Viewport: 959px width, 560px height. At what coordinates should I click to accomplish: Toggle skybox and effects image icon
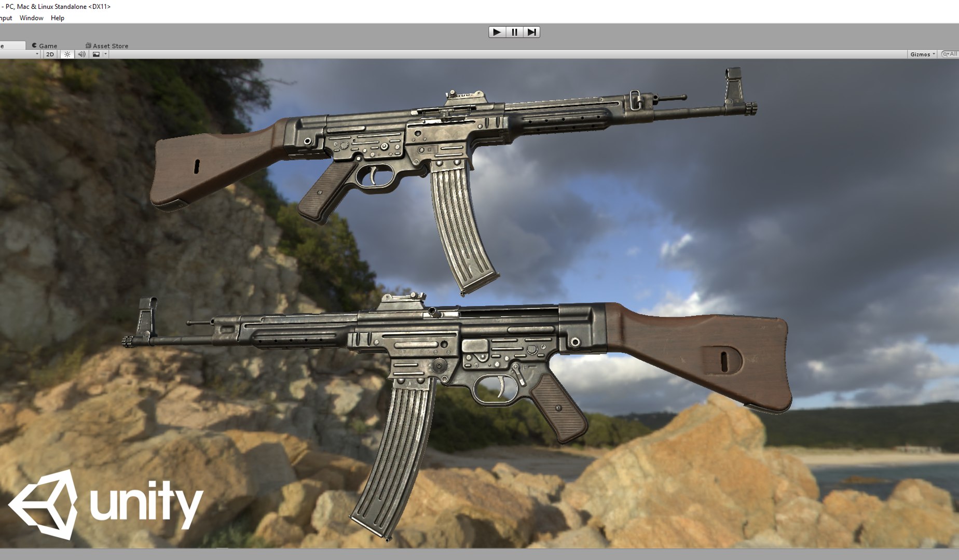96,54
